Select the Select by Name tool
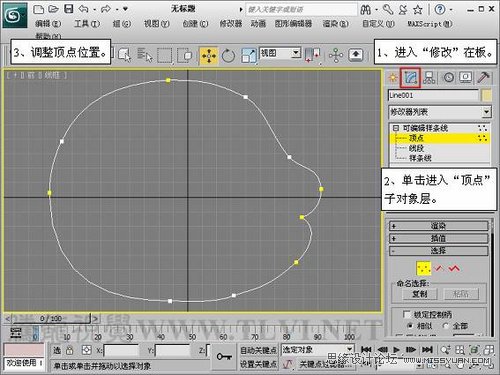500x375 pixels. pyautogui.click(x=145, y=55)
